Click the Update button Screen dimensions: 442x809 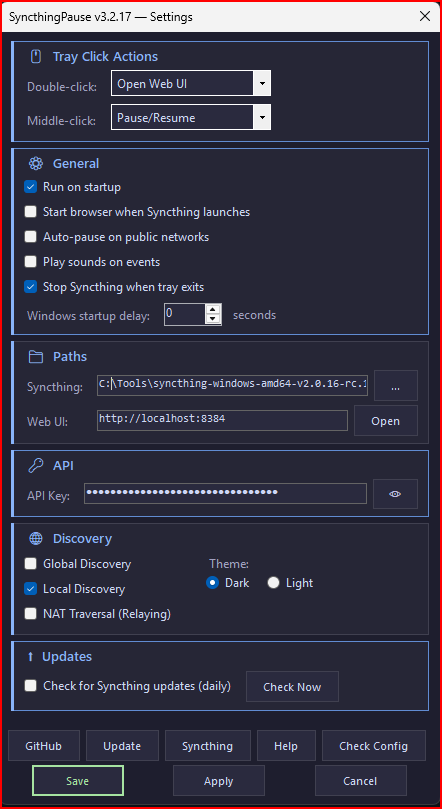pos(122,746)
